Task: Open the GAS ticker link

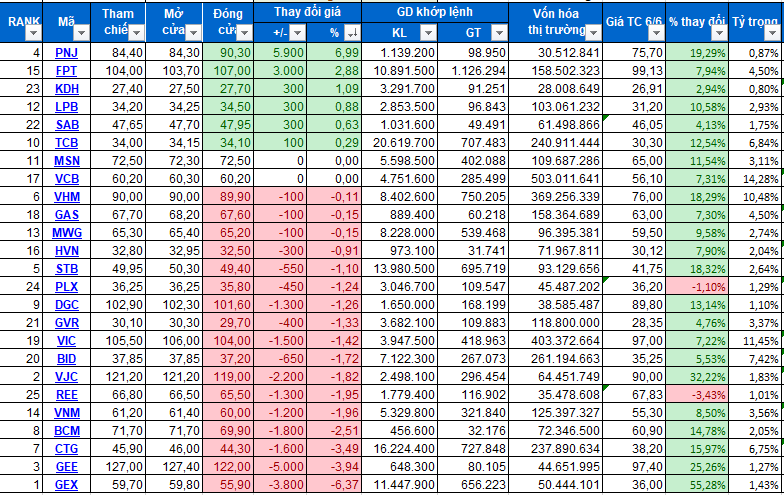Action: tap(66, 214)
